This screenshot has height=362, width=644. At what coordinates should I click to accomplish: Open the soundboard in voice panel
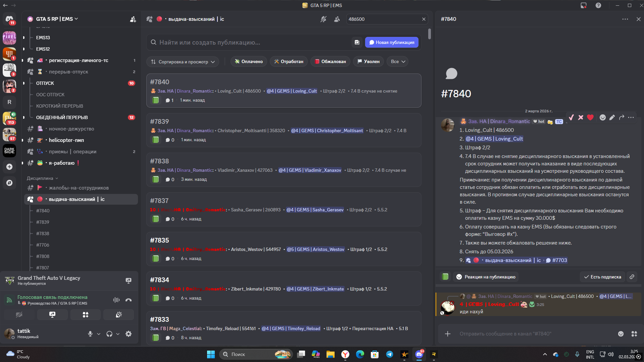click(x=119, y=315)
